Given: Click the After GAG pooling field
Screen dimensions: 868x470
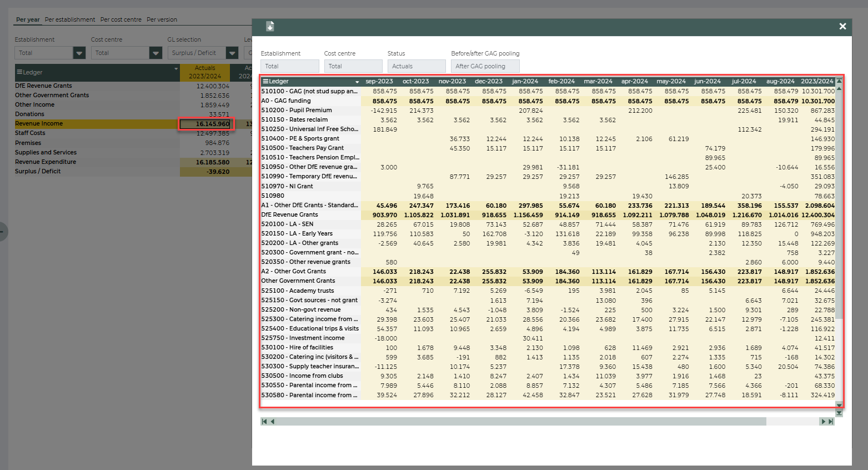Looking at the screenshot, I should 485,66.
